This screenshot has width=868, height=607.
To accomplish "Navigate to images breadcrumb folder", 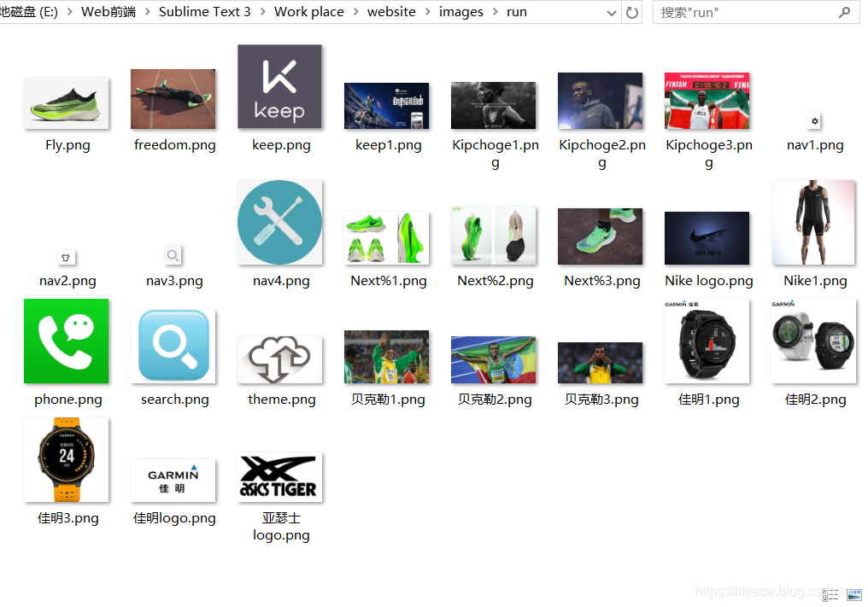I will point(461,12).
